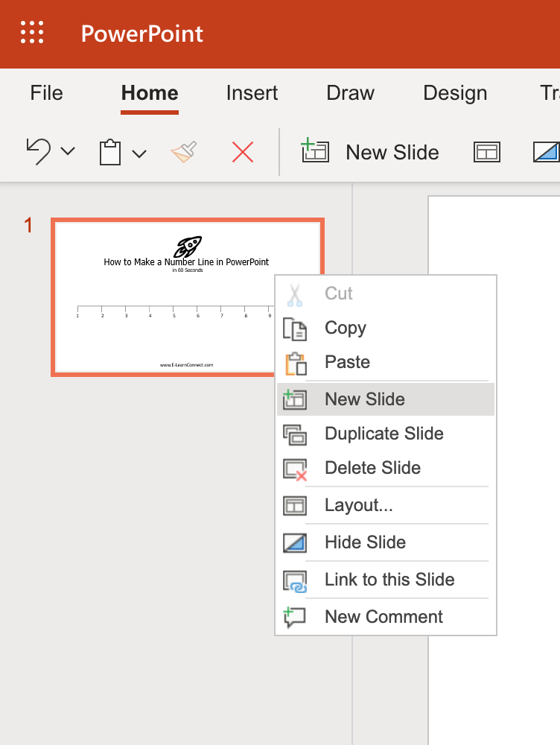The width and height of the screenshot is (560, 745).
Task: Click the Layout icon in context menu
Action: pos(295,506)
